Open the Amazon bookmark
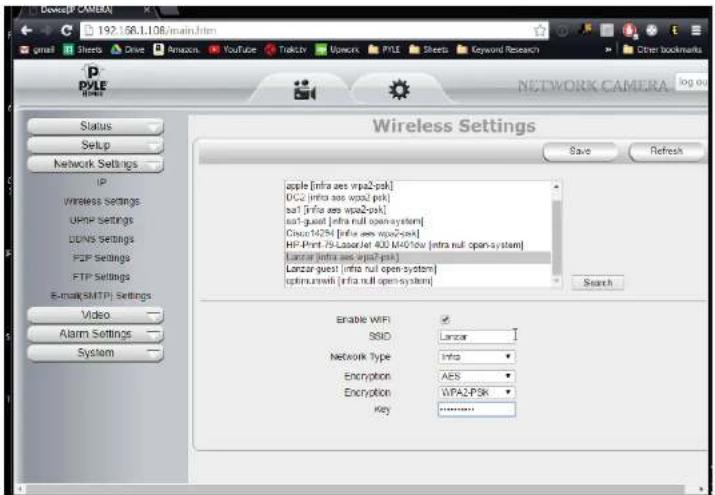The width and height of the screenshot is (715, 495). pos(176,50)
